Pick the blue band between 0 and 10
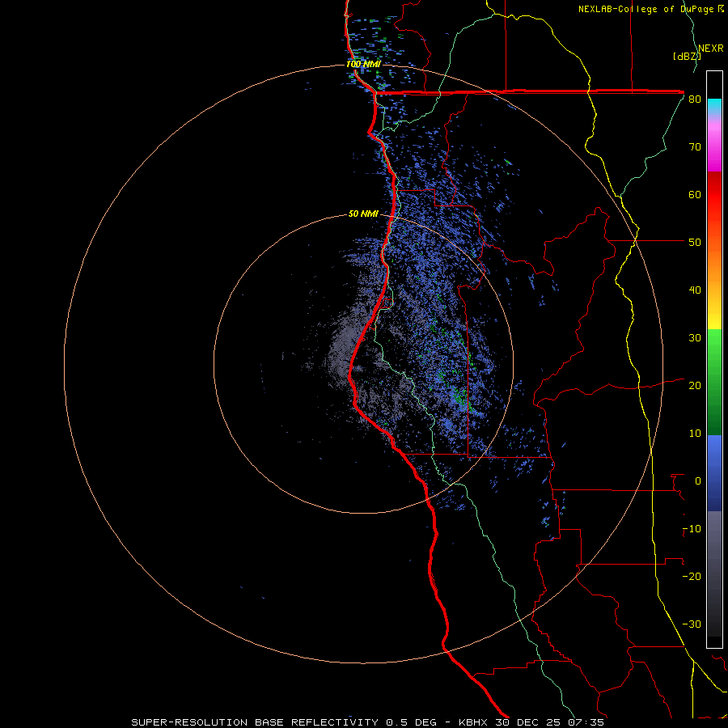Screen dimensions: 728x728 point(714,457)
